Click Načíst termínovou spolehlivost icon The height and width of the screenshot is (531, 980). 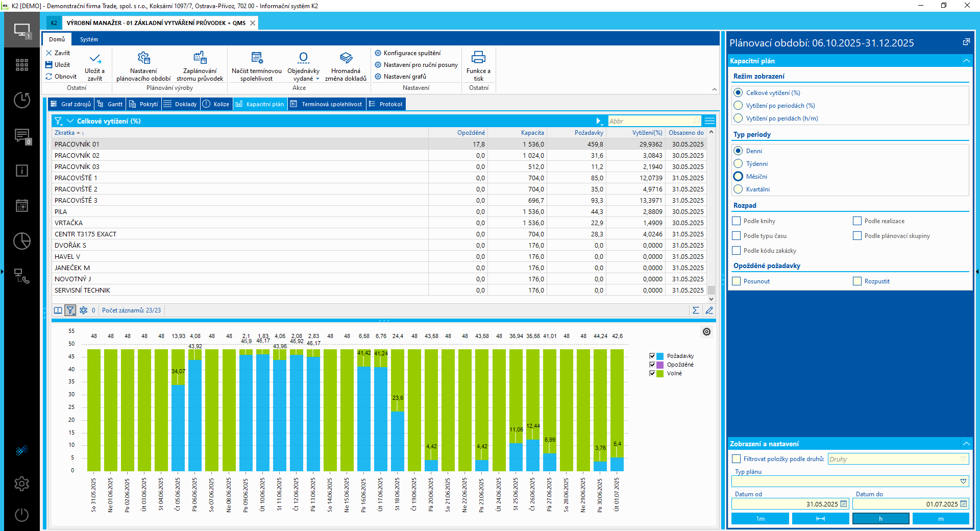(x=256, y=58)
